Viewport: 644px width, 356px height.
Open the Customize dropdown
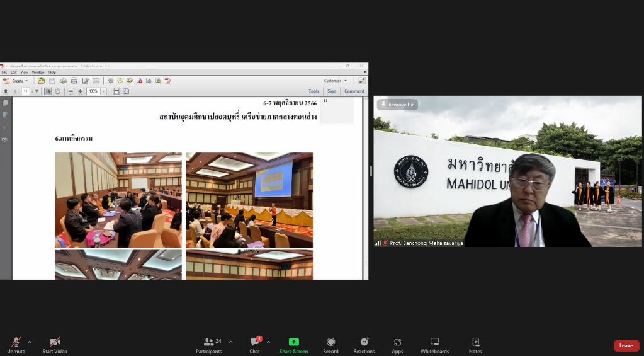(336, 81)
